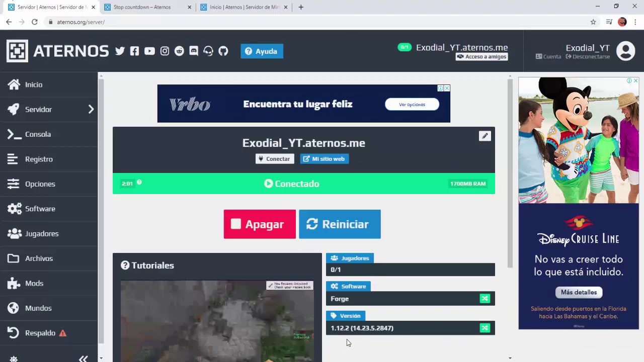
Task: Click the user avatar icon
Action: coord(626,51)
